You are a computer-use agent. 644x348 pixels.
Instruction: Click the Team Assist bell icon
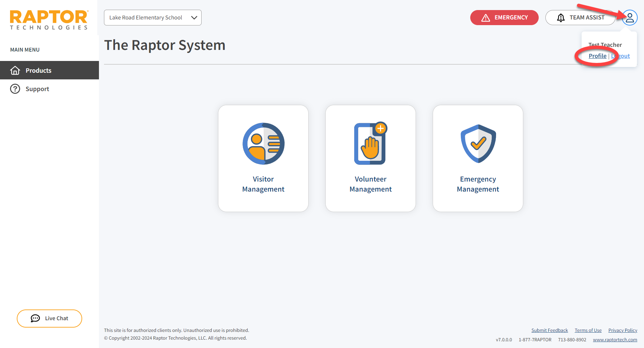[x=561, y=18]
